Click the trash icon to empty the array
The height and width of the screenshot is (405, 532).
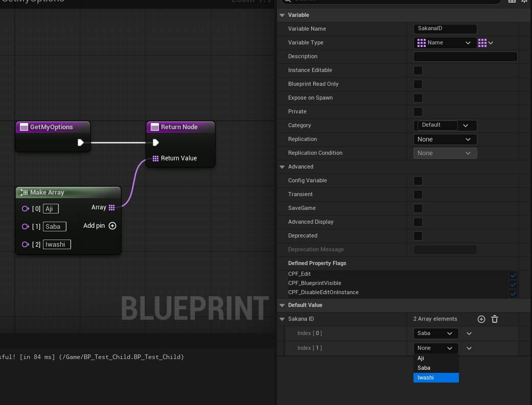point(495,319)
